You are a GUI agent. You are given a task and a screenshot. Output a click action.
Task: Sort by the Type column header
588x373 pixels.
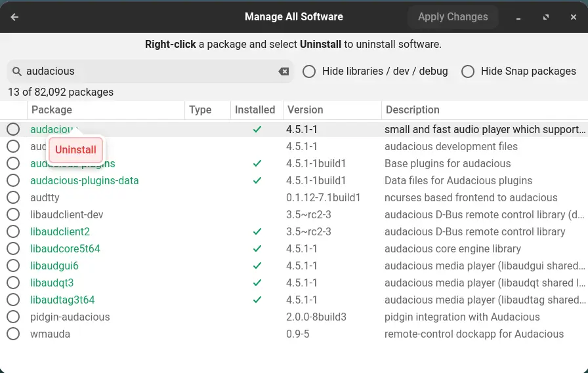coord(208,109)
